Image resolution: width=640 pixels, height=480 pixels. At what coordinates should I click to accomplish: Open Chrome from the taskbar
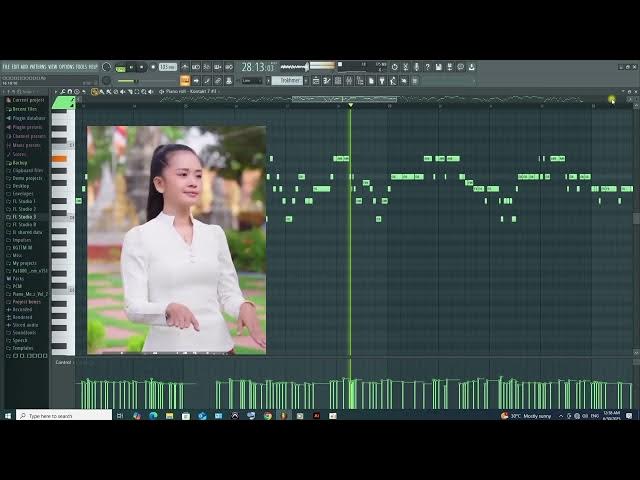click(x=268, y=416)
